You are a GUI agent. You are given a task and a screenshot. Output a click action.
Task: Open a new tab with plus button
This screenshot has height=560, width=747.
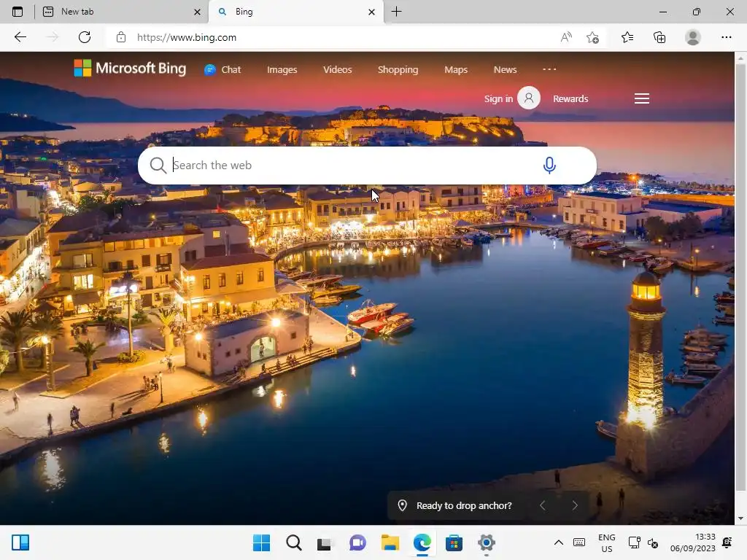pos(396,12)
